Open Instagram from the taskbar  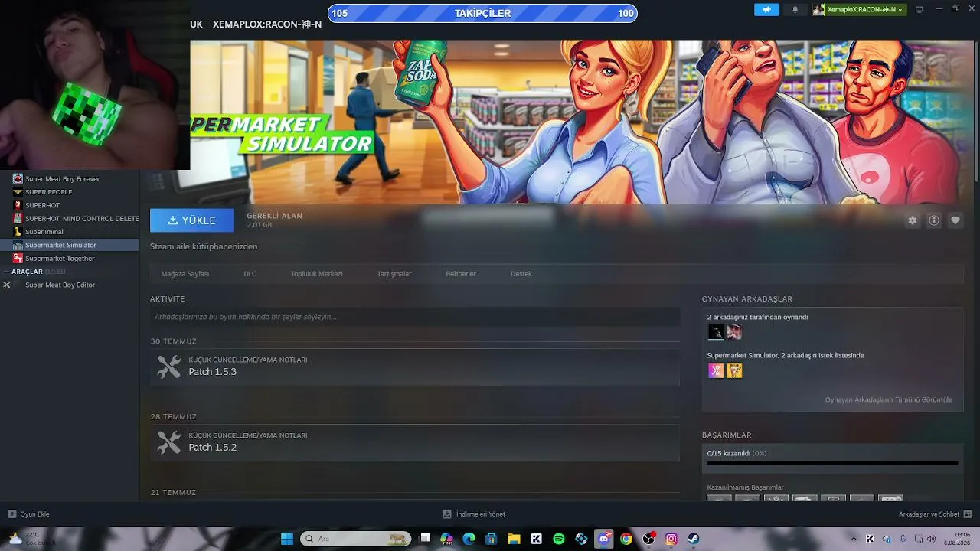671,539
